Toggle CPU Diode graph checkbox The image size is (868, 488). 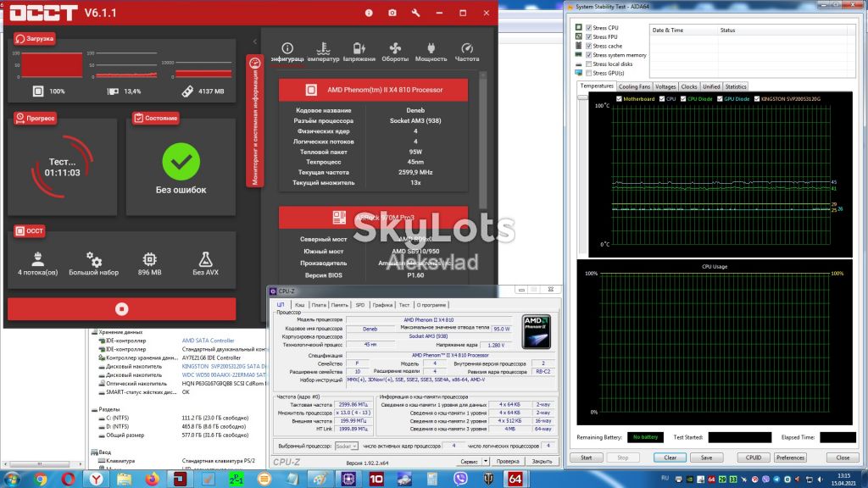coord(683,99)
